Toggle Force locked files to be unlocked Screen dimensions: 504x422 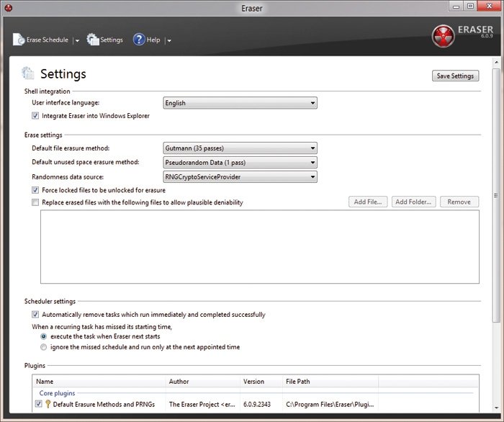tap(35, 190)
